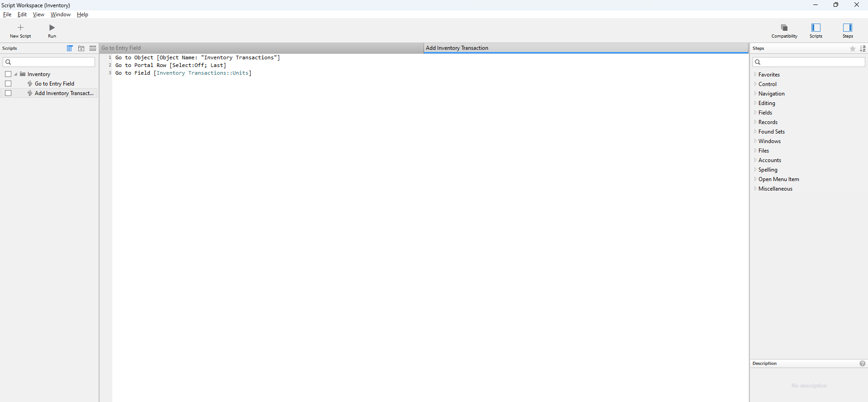This screenshot has height=402, width=868.
Task: Select the Go to Field script step
Action: pos(183,73)
